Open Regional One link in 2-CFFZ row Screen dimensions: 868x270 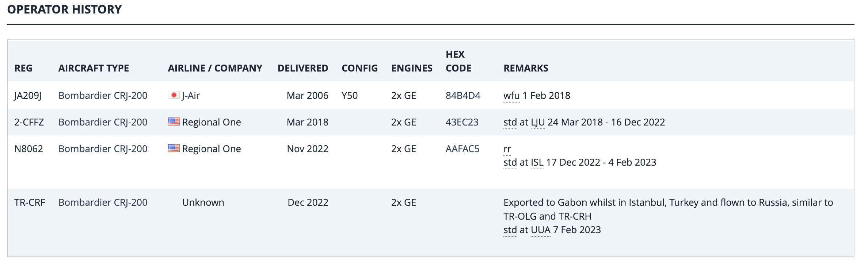[212, 122]
